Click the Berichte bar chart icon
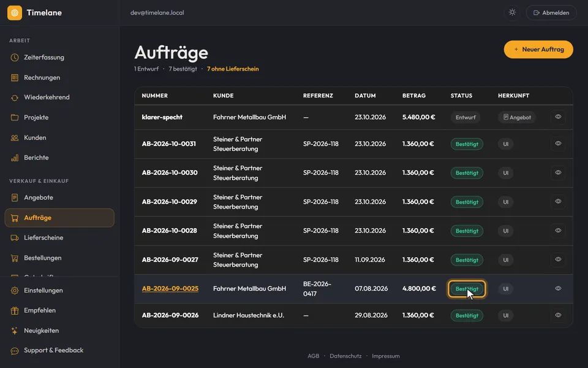The image size is (588, 368). tap(15, 158)
